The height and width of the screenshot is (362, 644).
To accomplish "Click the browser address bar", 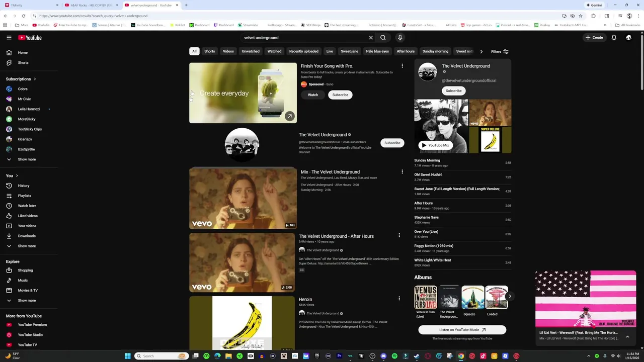I will pos(297,16).
